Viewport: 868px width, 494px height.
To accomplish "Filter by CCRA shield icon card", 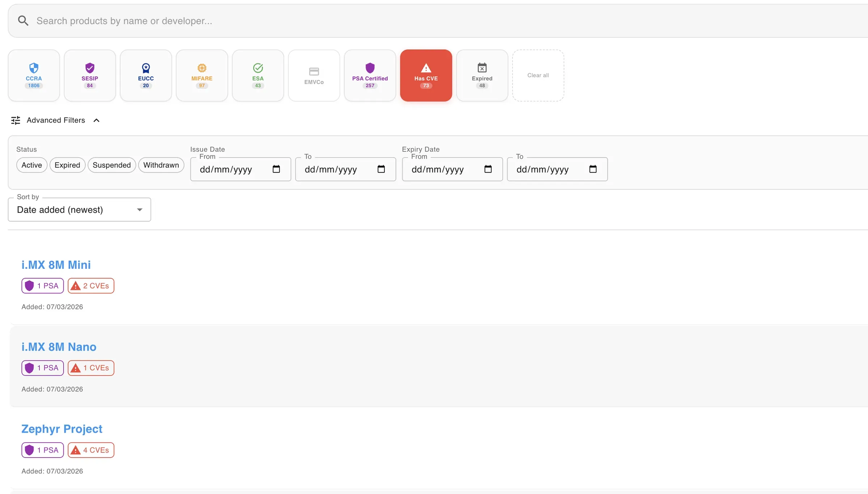I will [x=34, y=75].
